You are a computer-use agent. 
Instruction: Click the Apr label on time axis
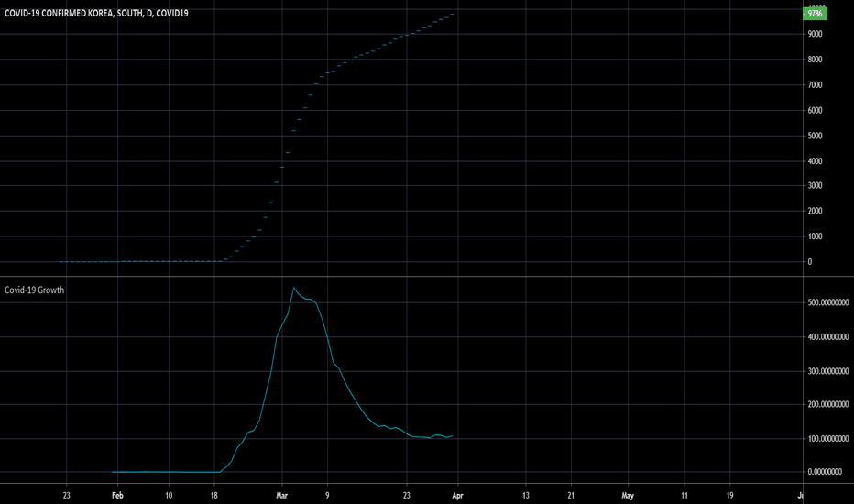coord(457,495)
